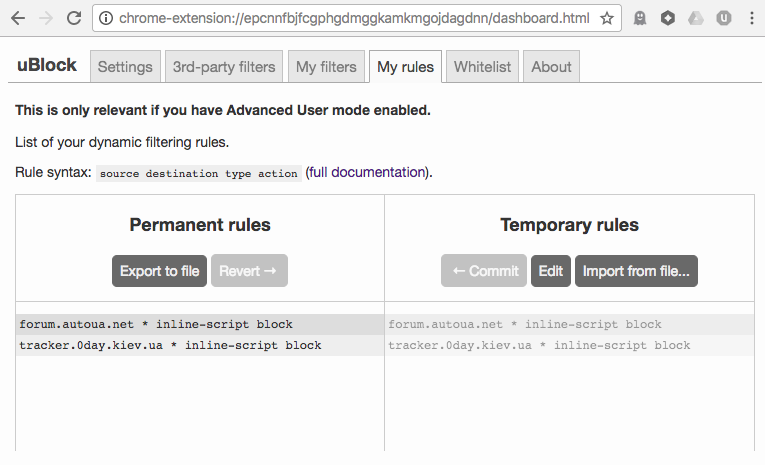The height and width of the screenshot is (465, 765).
Task: Click the browser back arrow
Action: pos(18,18)
